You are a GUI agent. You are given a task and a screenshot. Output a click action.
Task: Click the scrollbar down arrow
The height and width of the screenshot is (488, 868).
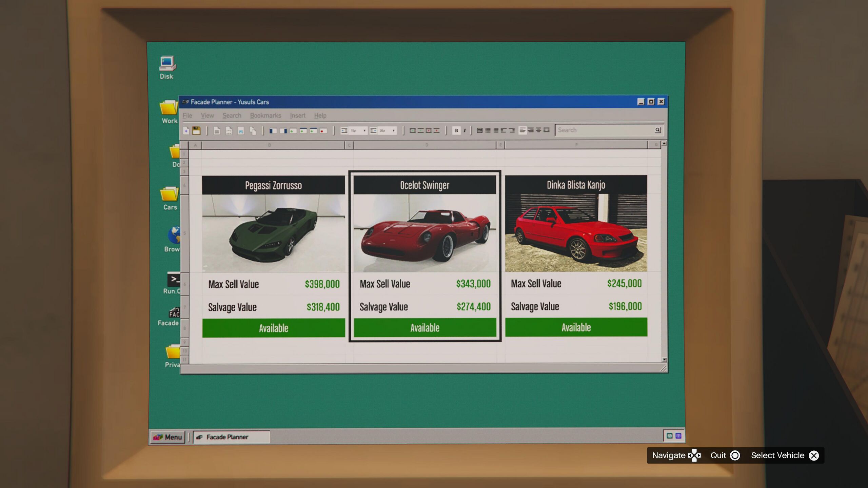pyautogui.click(x=664, y=360)
